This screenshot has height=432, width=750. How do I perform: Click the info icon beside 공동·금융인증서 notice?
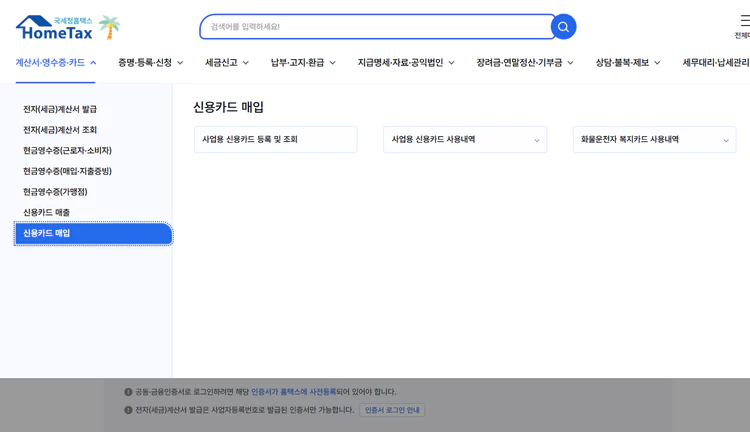[128, 392]
